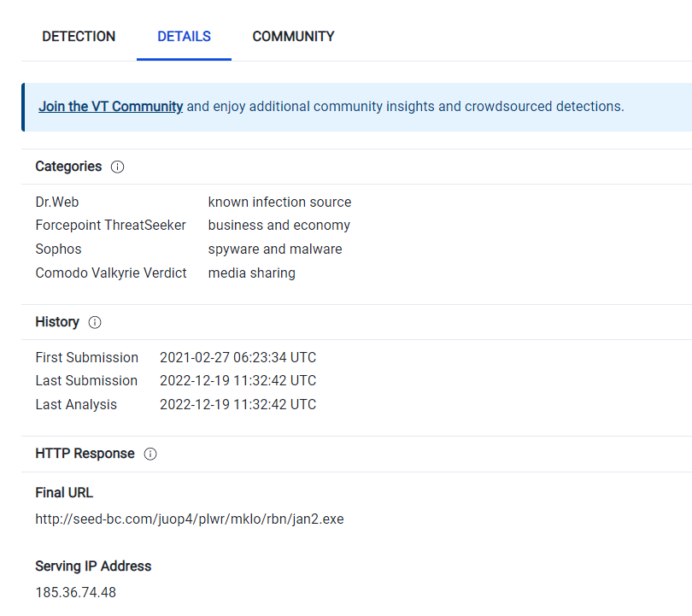
Task: Click the final URL jan2.exe link
Action: [x=189, y=519]
